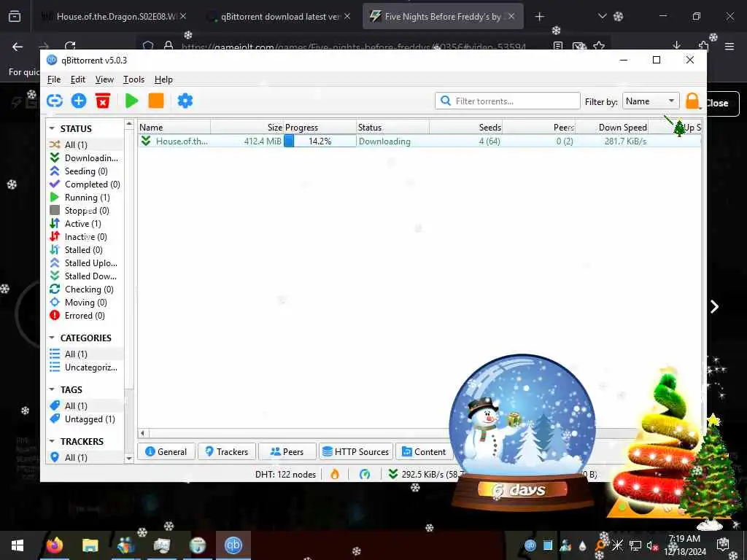
Task: Select the Inactive (0) filter
Action: tap(85, 237)
